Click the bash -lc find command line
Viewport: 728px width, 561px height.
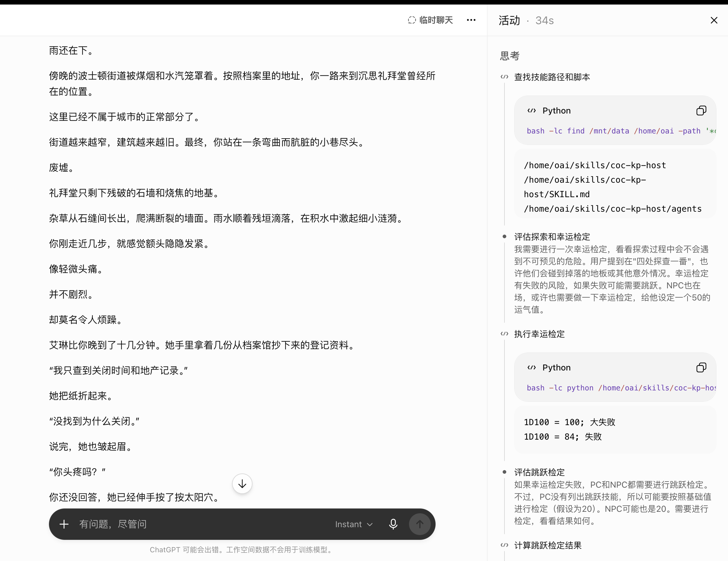coord(621,131)
